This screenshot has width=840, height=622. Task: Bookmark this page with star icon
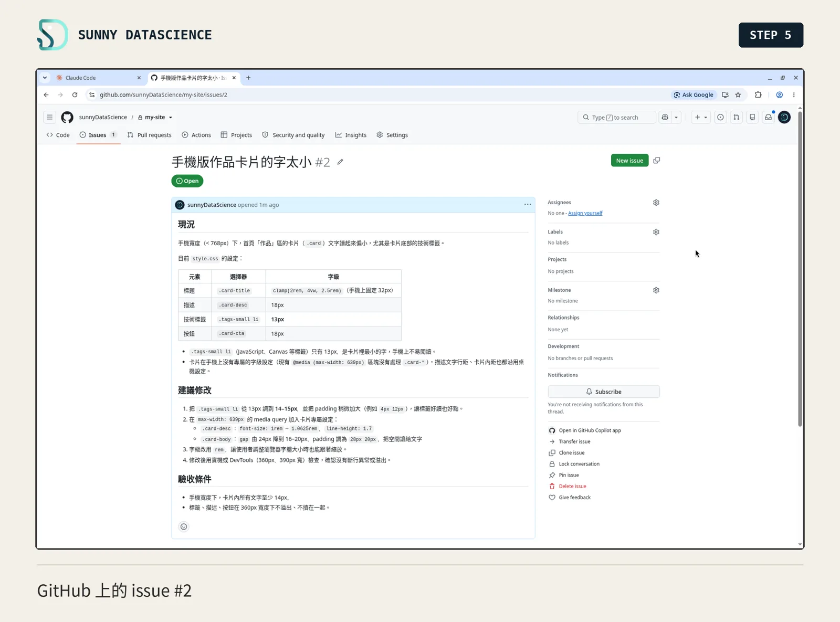click(738, 95)
